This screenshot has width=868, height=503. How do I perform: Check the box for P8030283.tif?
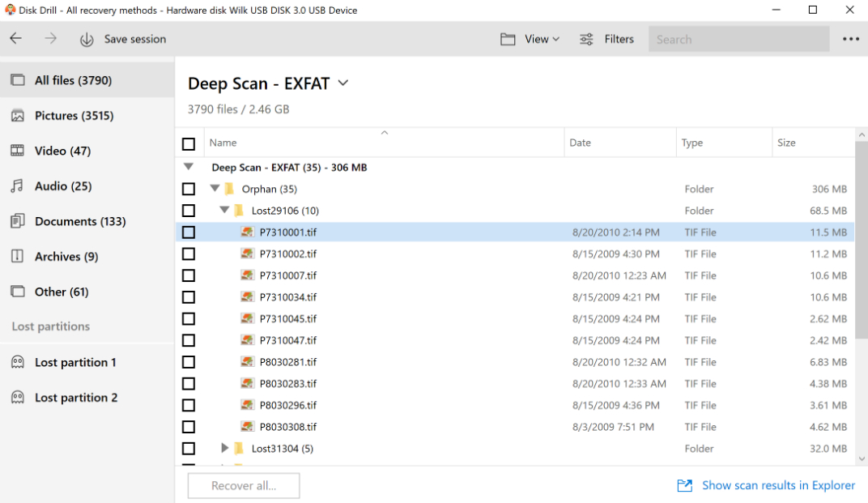189,383
